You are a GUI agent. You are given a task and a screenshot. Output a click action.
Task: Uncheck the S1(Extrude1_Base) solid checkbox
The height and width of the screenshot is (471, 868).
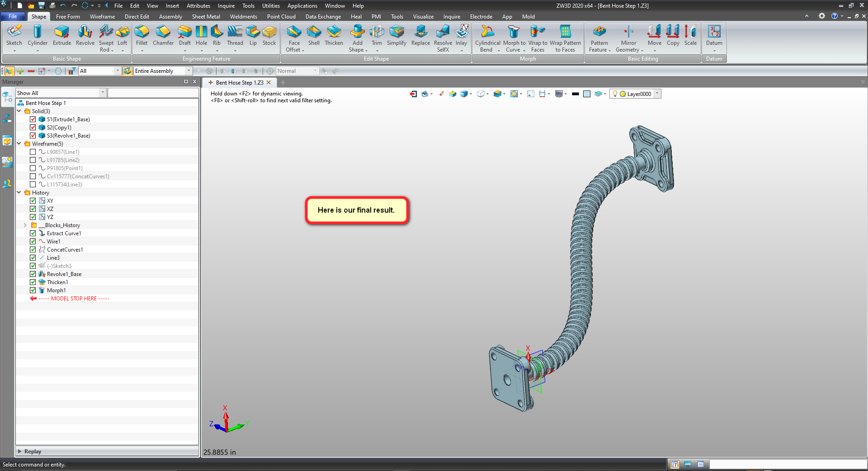[33, 119]
